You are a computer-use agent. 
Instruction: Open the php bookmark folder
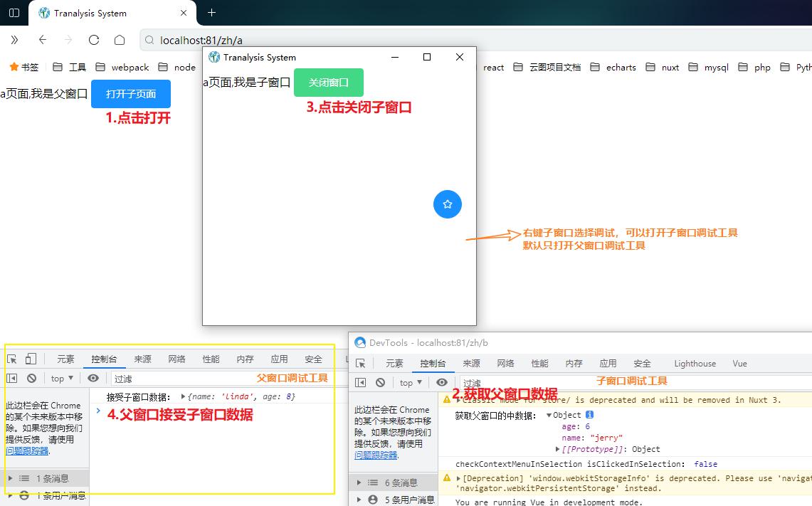[754, 68]
